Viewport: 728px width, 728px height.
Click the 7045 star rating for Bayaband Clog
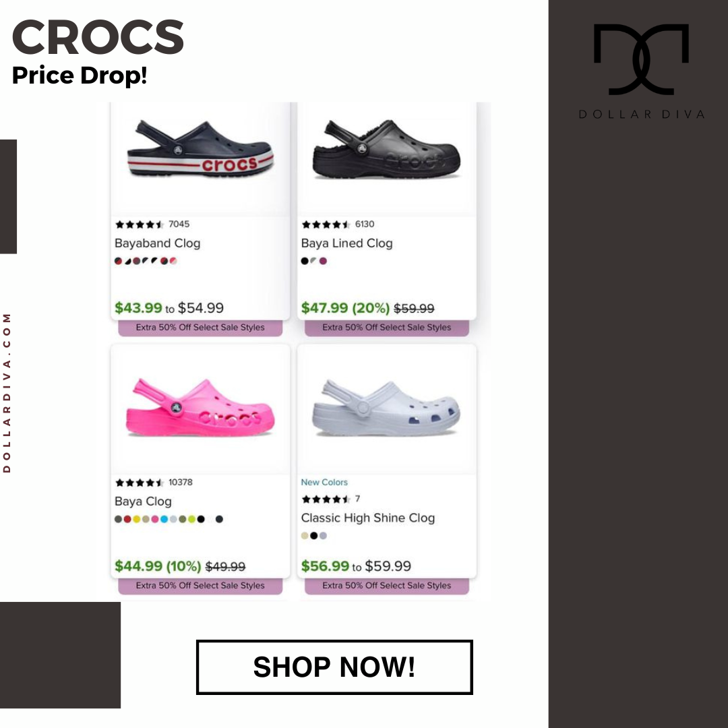152,224
